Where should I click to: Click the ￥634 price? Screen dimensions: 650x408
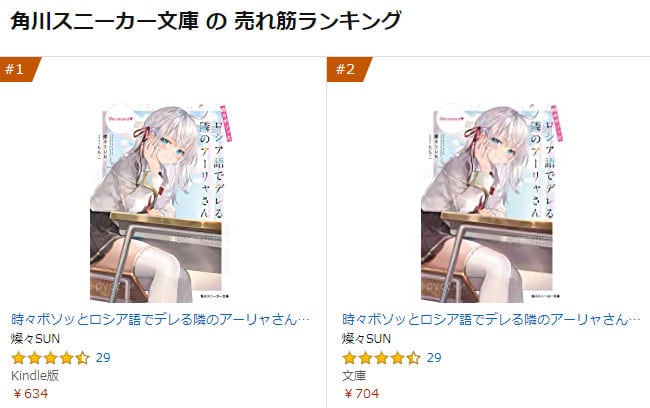30,393
